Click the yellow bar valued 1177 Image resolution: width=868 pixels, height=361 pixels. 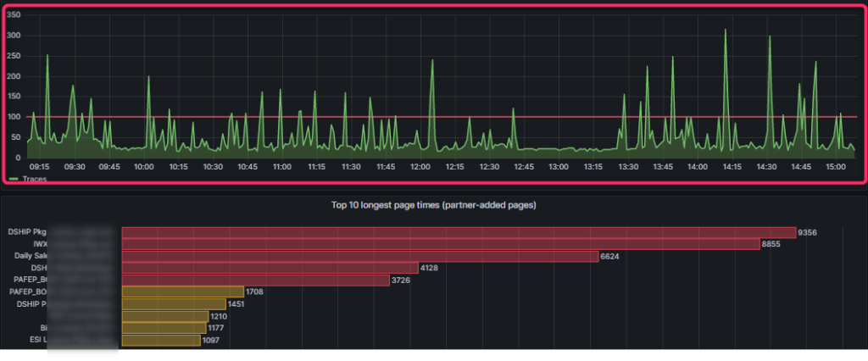(164, 328)
